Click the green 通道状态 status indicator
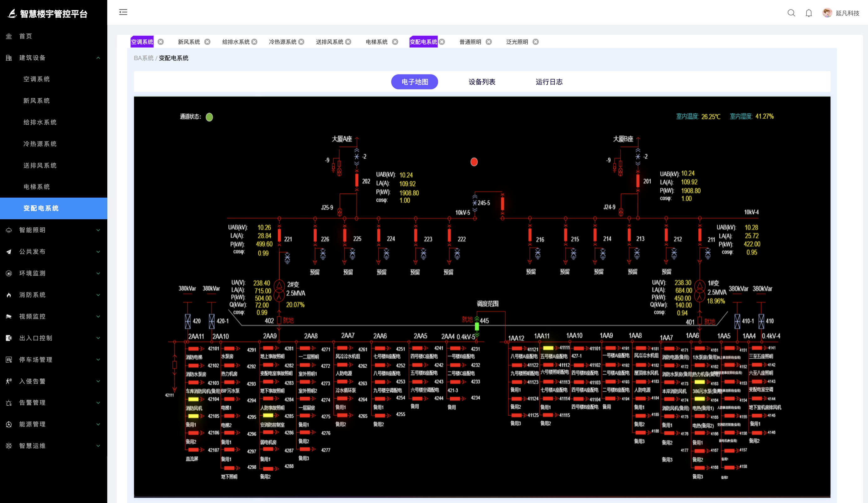The width and height of the screenshot is (868, 503). [209, 117]
